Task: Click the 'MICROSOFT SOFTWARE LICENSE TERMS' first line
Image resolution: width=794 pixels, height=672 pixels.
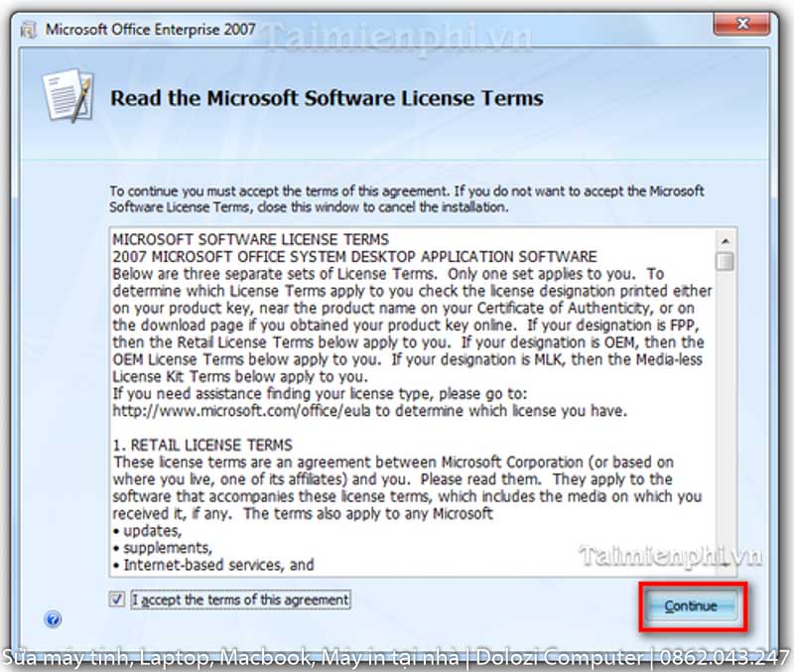Action: coord(250,239)
